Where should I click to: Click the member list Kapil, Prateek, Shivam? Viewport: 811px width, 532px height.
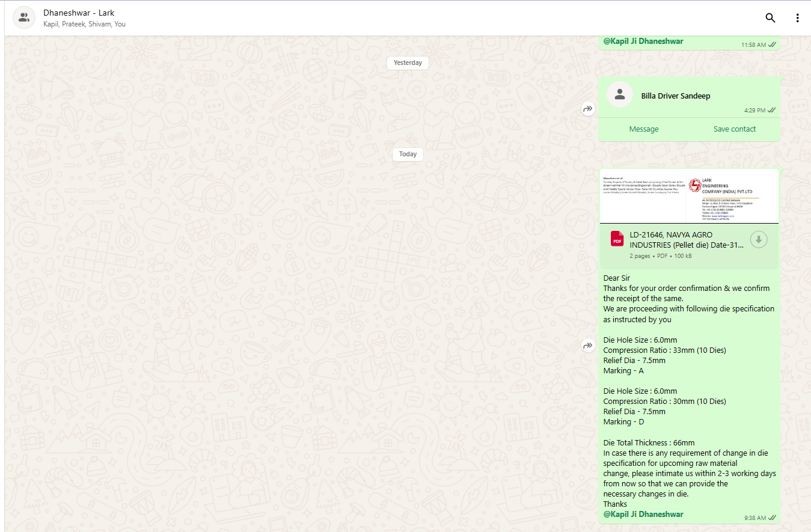[x=84, y=25]
